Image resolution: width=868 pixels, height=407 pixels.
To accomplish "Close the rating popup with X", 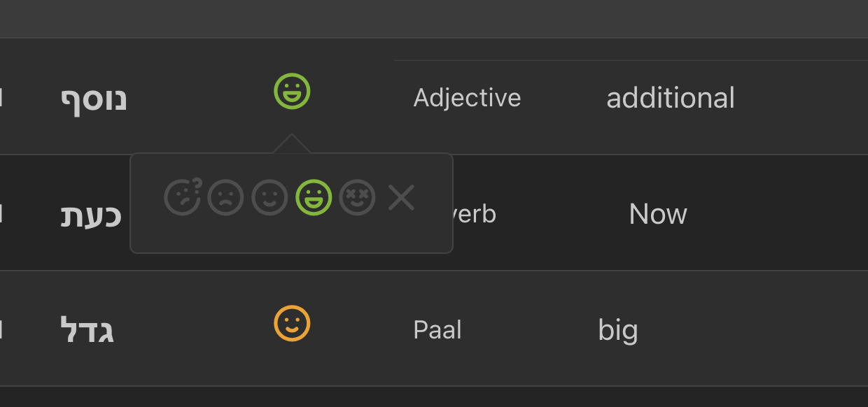I will pos(402,198).
